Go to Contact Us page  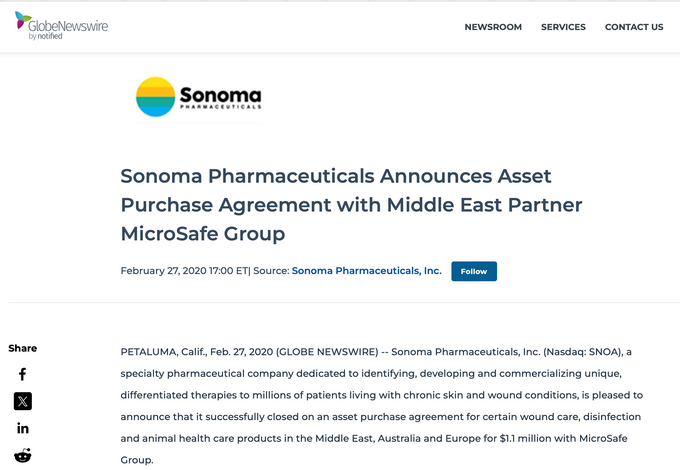634,27
